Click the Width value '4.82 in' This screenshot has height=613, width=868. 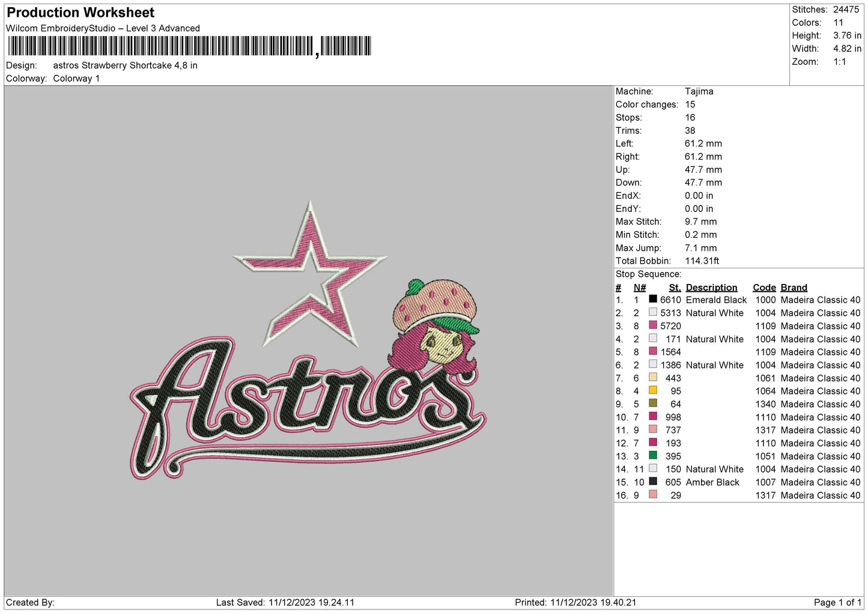(847, 49)
